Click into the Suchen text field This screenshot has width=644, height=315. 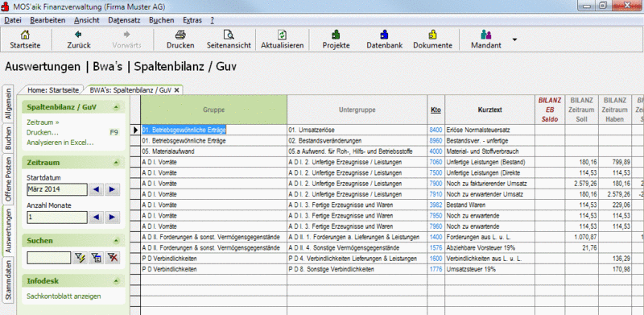49,258
